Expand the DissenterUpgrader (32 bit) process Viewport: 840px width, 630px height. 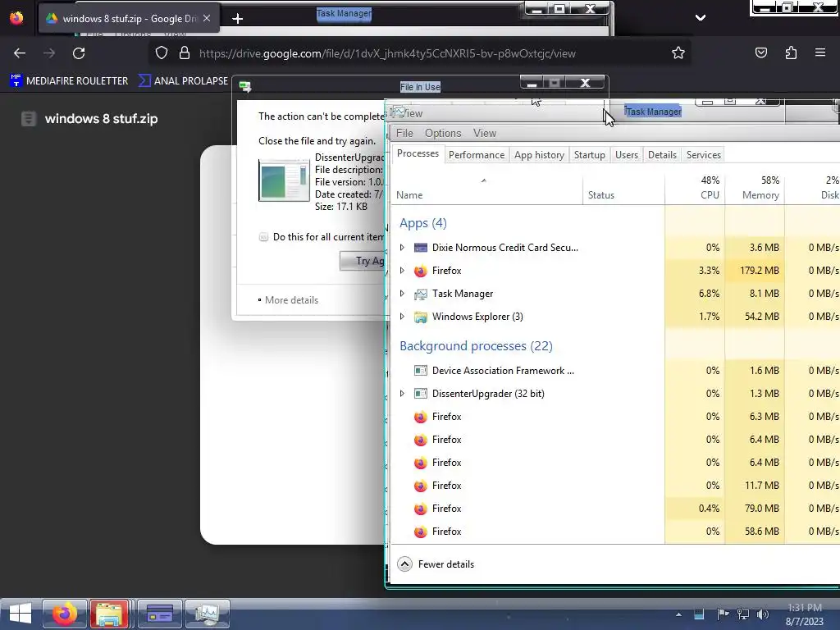(x=402, y=394)
